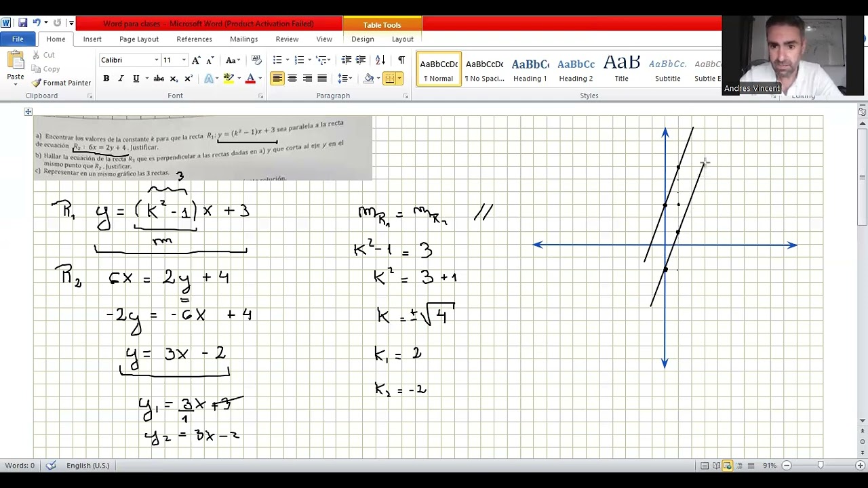Open the Calibri font name dropdown
The width and height of the screenshot is (868, 488).
tap(157, 60)
